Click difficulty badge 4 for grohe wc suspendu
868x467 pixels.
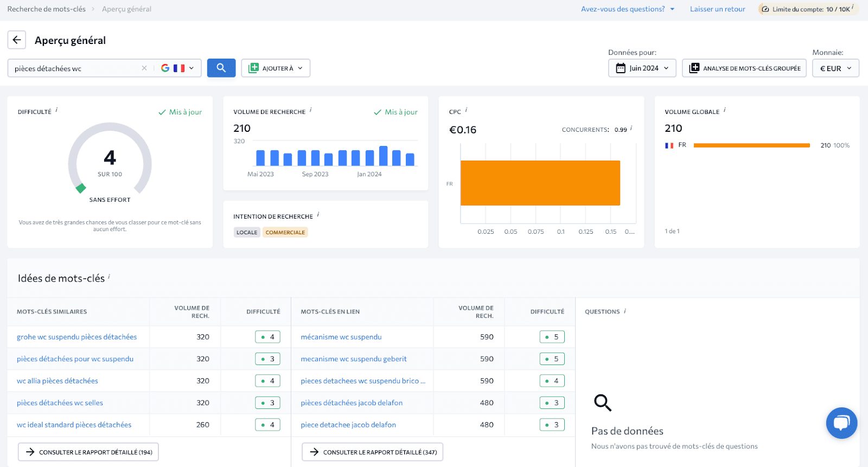(268, 337)
